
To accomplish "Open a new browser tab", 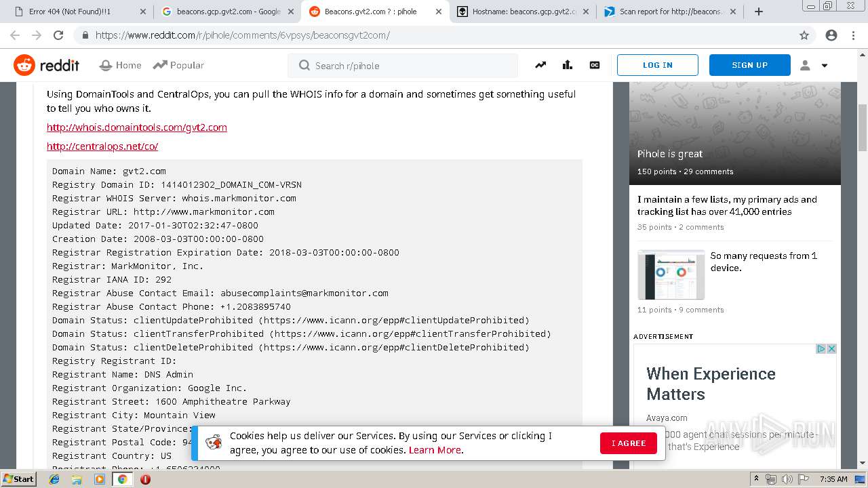I will 759,12.
